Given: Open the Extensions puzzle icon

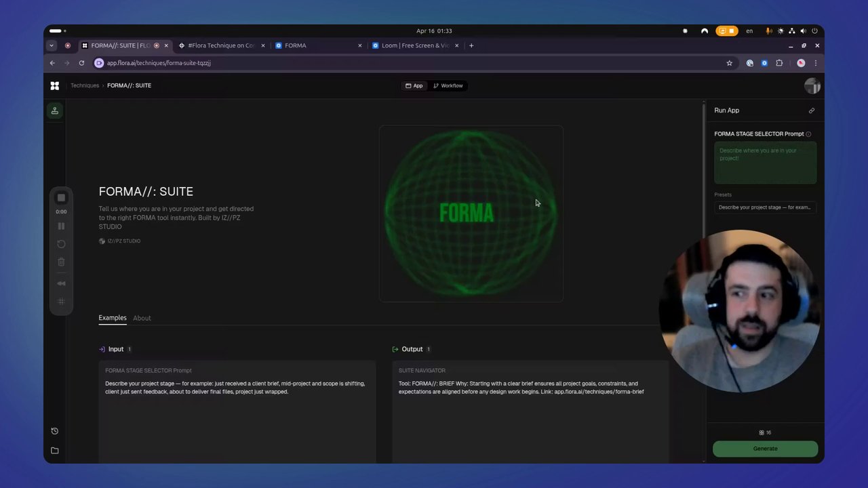Looking at the screenshot, I should [x=779, y=63].
